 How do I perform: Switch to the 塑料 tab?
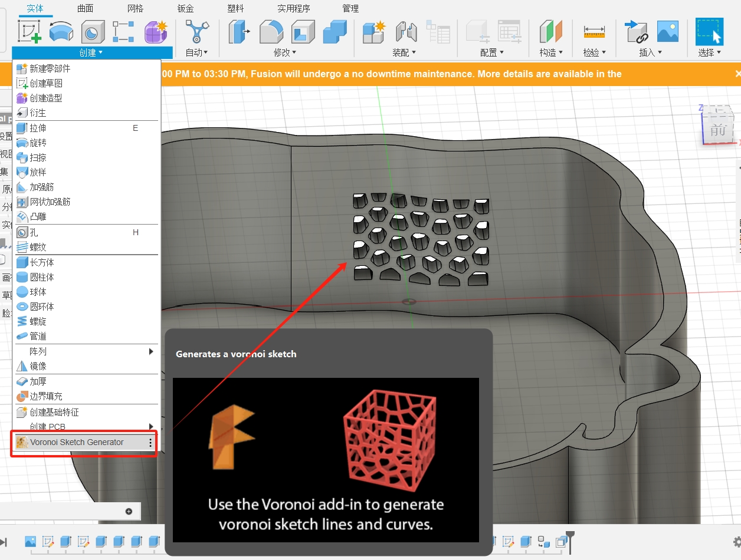pyautogui.click(x=236, y=8)
